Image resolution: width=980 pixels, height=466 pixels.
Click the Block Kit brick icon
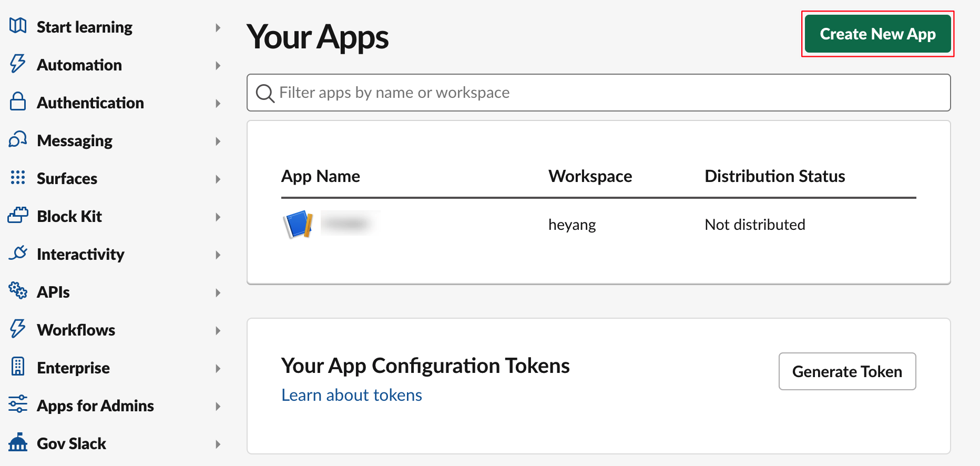pyautogui.click(x=18, y=216)
